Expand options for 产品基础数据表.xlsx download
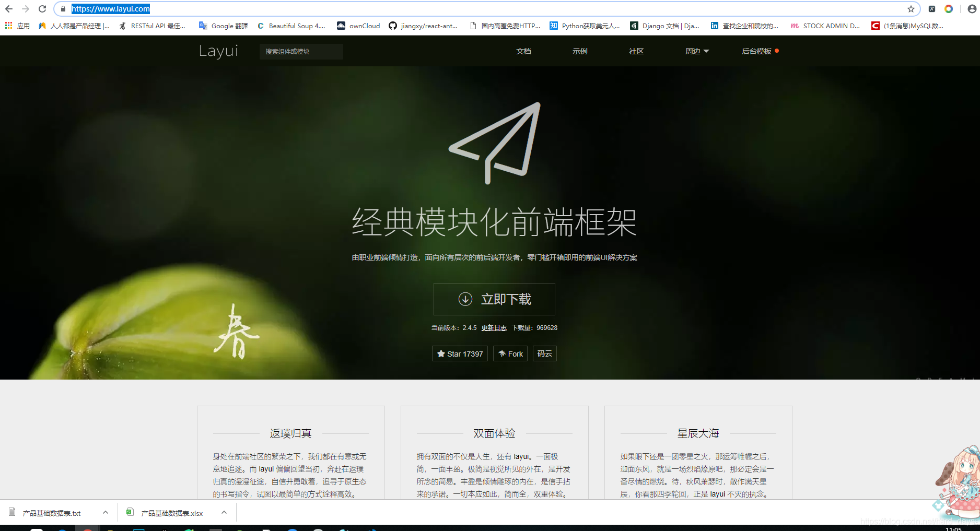 (224, 513)
